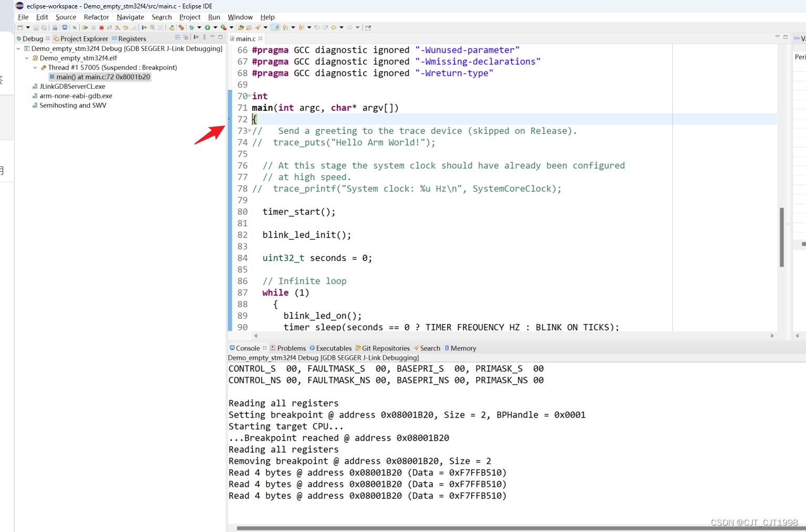Collapse all in the Debug view toolbar

click(x=178, y=37)
